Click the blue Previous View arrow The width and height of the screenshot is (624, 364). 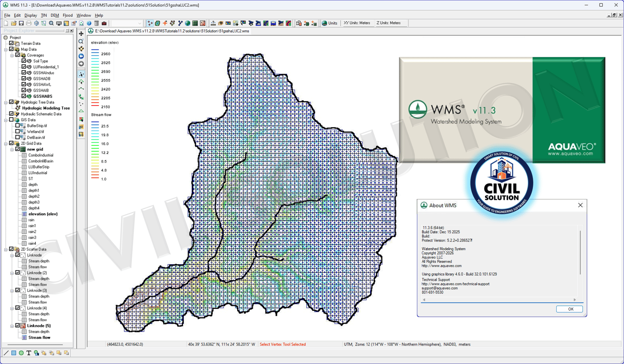[x=81, y=56]
